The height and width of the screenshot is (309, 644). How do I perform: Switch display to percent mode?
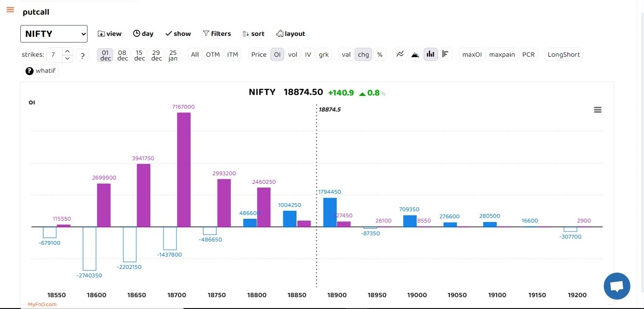380,55
